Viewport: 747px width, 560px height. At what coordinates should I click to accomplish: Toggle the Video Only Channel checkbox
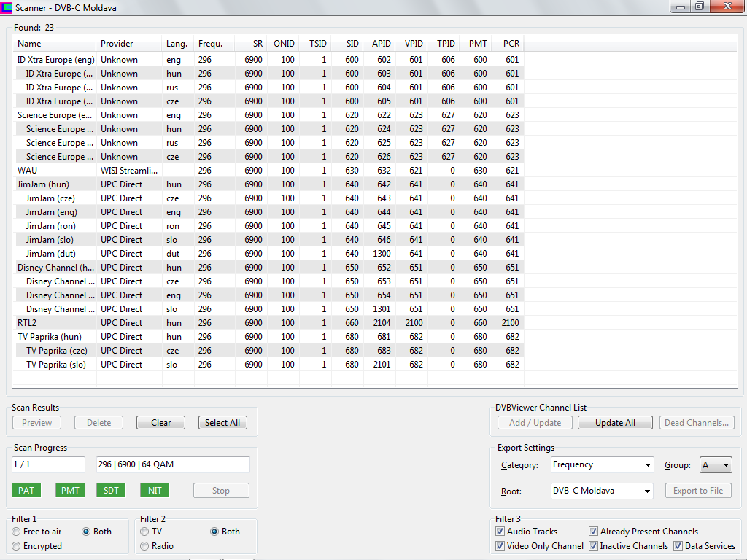pyautogui.click(x=500, y=546)
